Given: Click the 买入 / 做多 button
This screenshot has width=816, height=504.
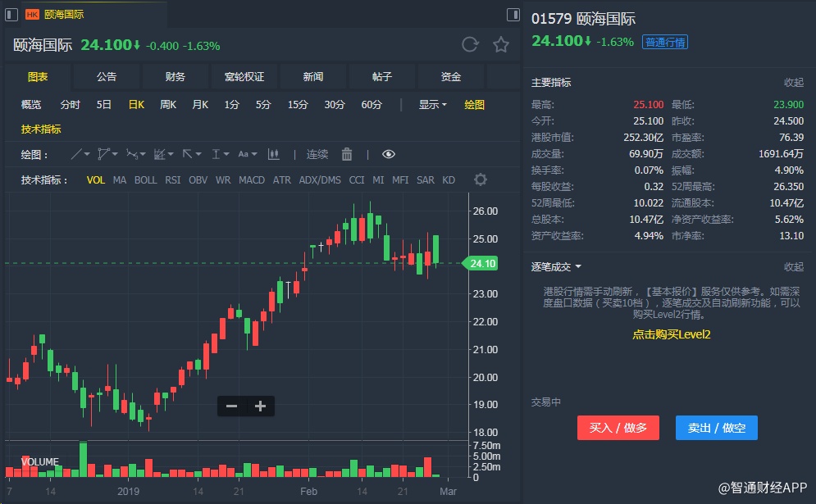Looking at the screenshot, I should (x=618, y=428).
